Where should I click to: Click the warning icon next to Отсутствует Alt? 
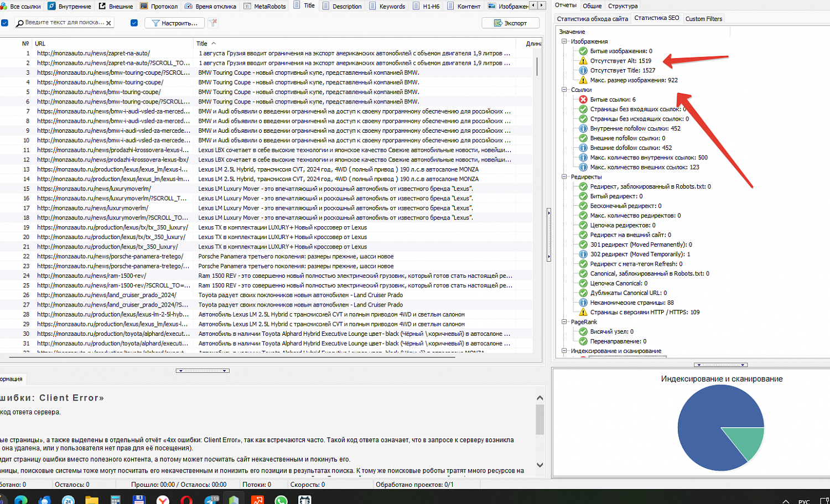click(x=583, y=61)
